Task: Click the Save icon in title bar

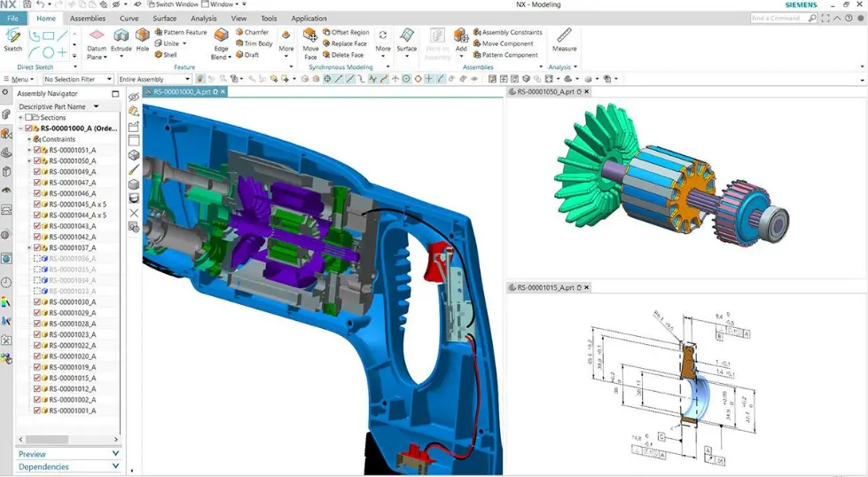Action: pyautogui.click(x=27, y=4)
